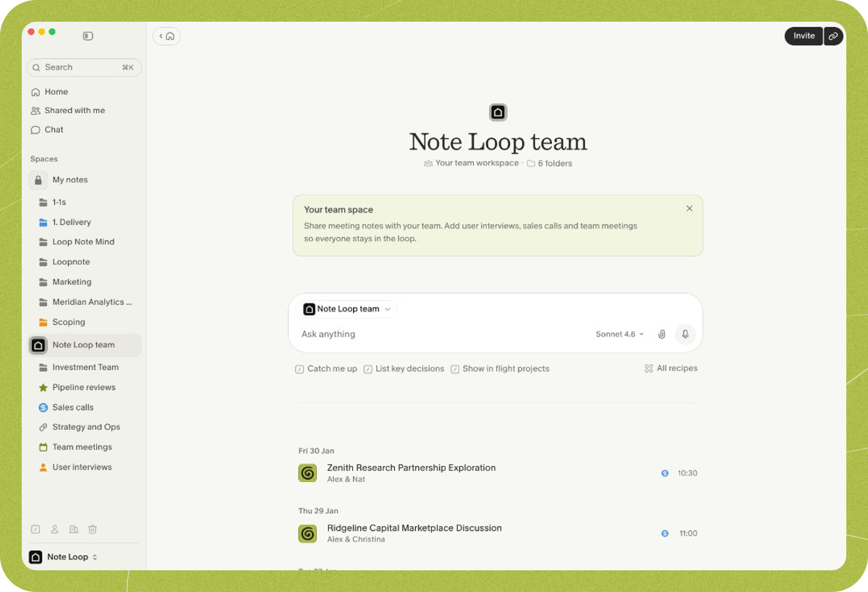This screenshot has width=868, height=592.
Task: Click the blue badge next to 11:00
Action: tap(665, 533)
